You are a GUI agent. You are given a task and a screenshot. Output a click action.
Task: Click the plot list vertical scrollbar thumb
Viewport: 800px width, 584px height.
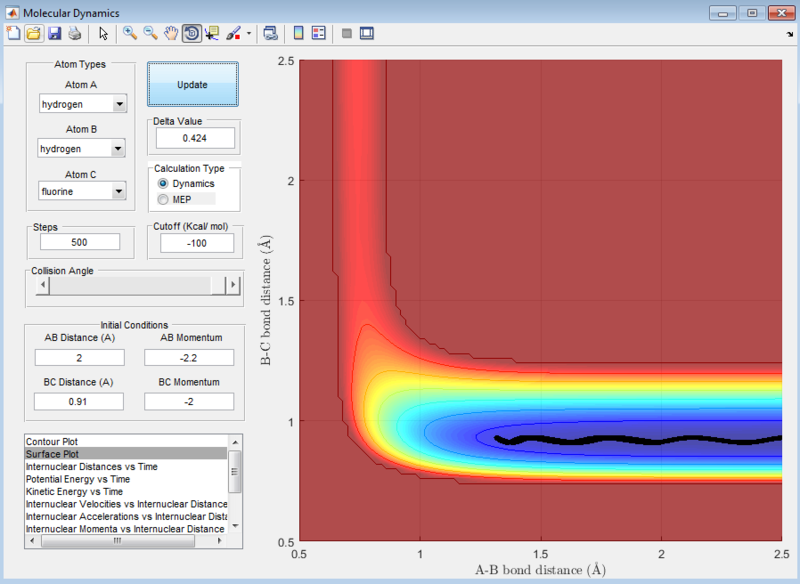(x=235, y=471)
